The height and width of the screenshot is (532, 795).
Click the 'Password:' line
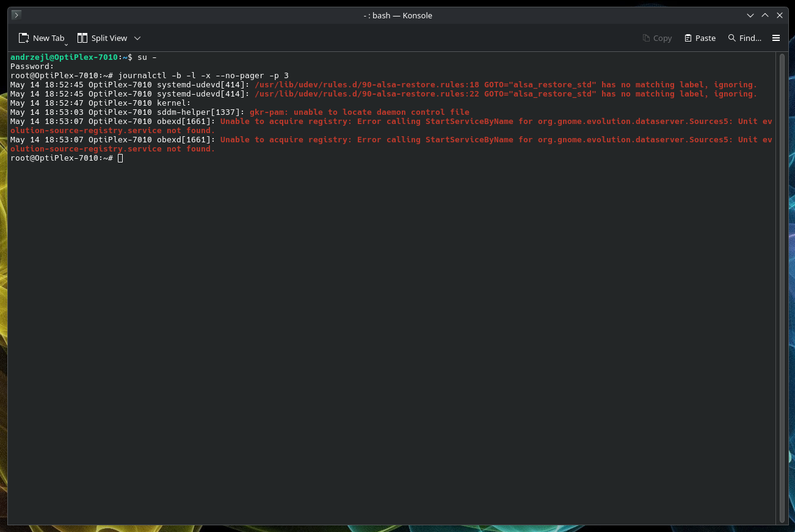[x=32, y=67]
